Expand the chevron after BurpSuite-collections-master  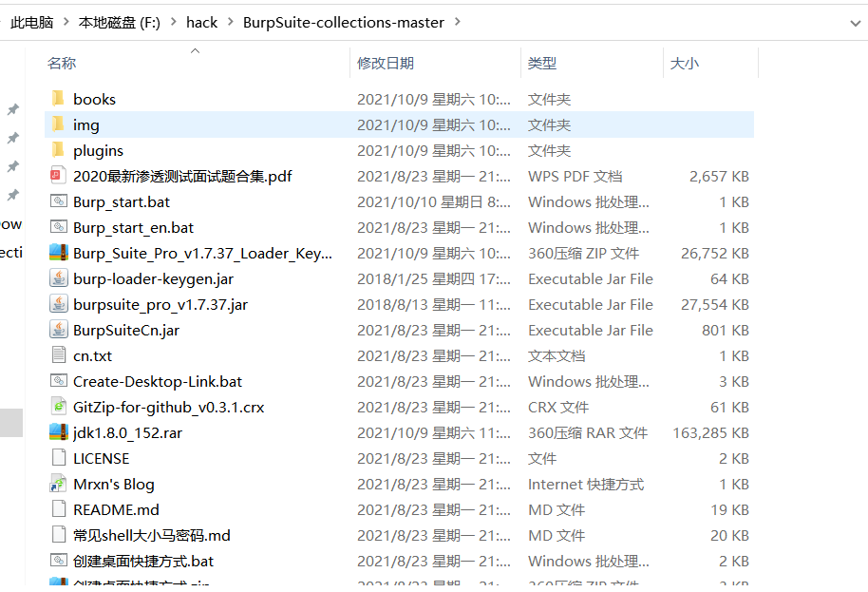tap(457, 22)
